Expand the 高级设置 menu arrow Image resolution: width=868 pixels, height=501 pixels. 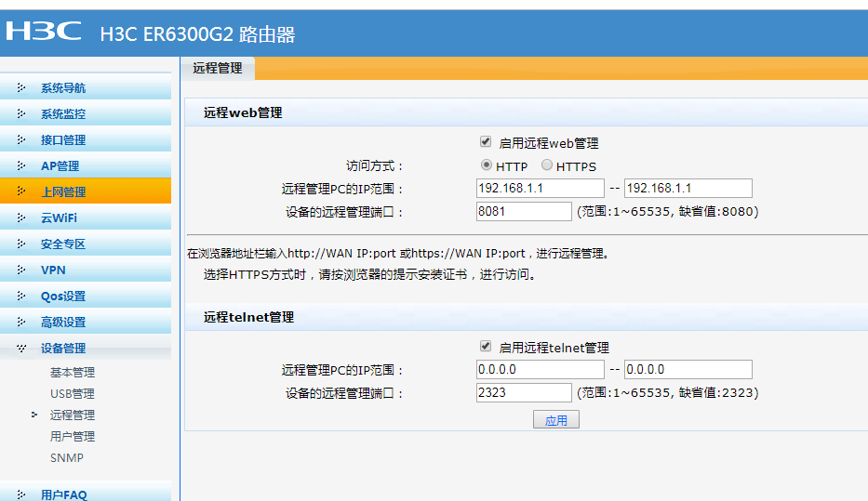coord(21,322)
